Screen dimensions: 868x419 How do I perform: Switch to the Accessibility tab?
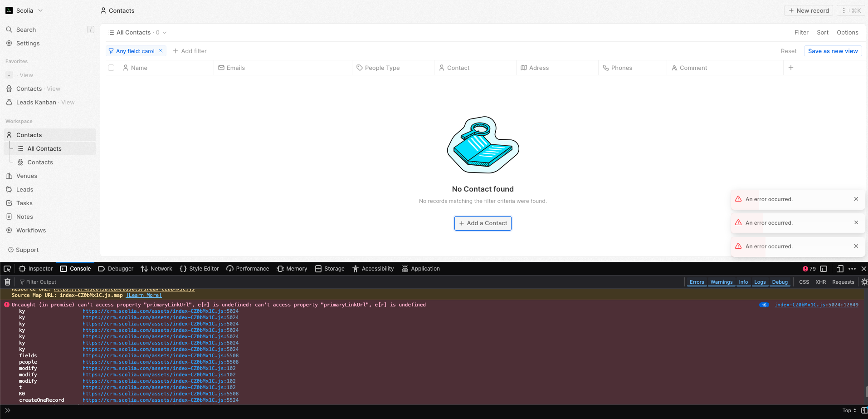(373, 269)
